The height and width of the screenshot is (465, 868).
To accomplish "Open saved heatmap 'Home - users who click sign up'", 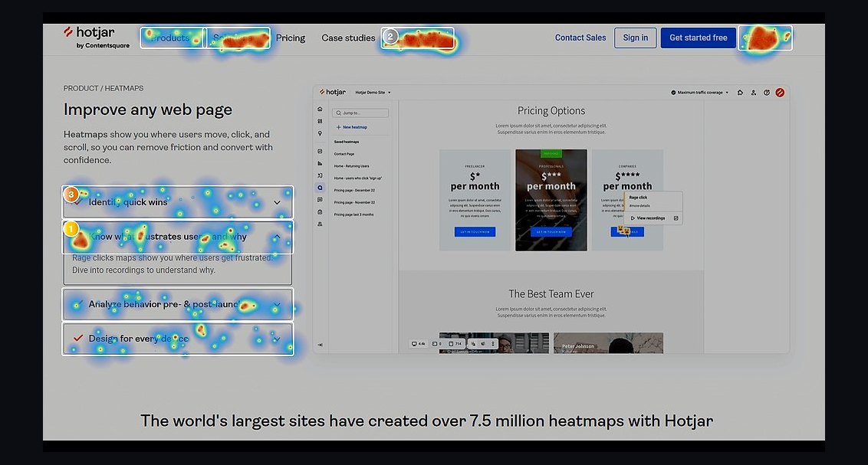I will coord(358,178).
